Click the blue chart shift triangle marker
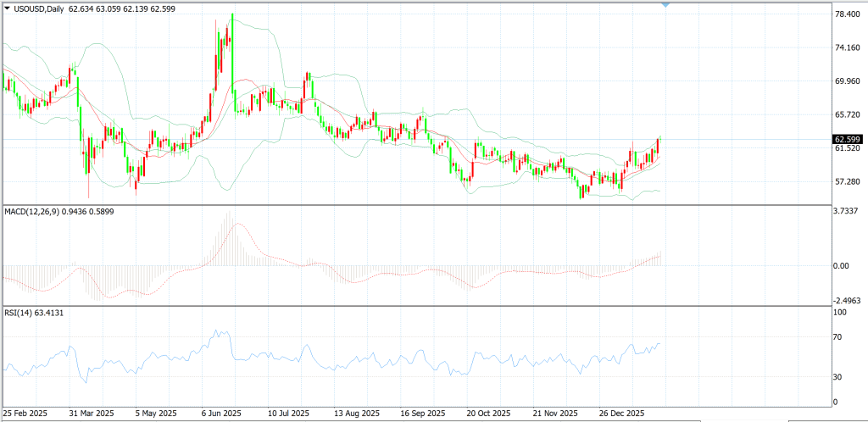This screenshot has width=868, height=422. coord(665,4)
